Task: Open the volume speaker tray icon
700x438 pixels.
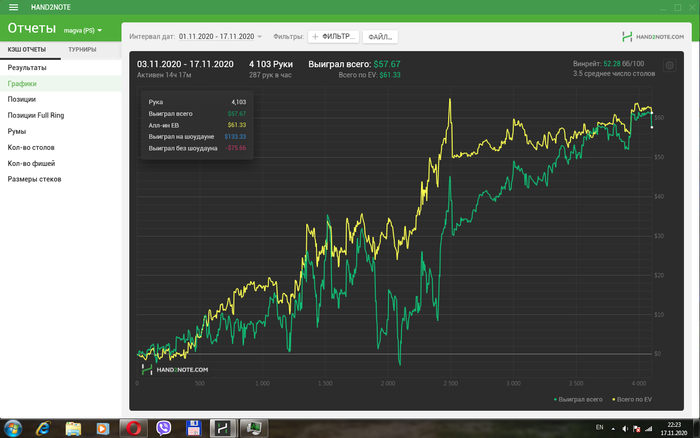Action: tap(625, 429)
